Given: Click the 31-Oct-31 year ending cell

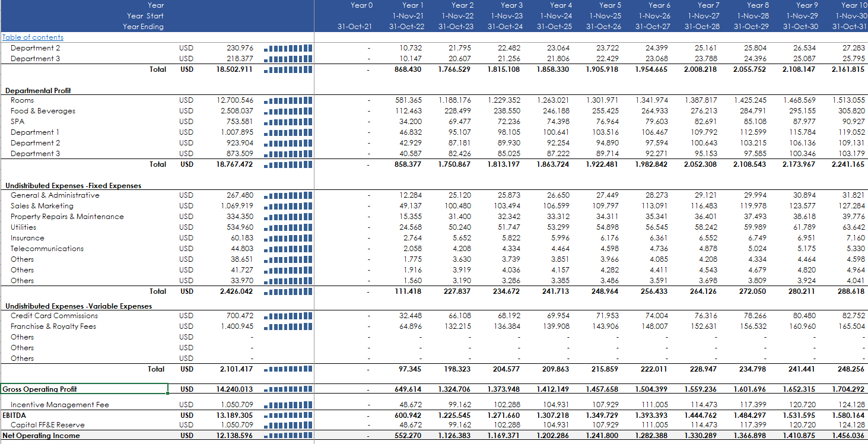Looking at the screenshot, I should point(850,27).
